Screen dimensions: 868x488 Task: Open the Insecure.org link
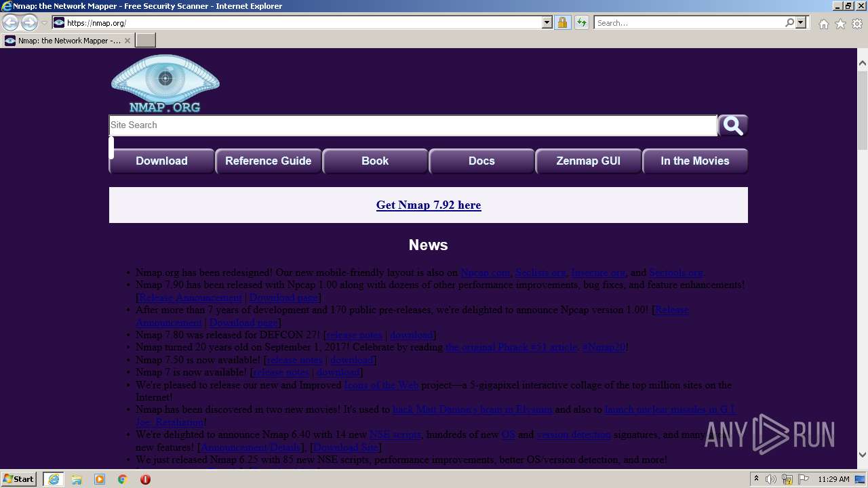[x=598, y=273]
